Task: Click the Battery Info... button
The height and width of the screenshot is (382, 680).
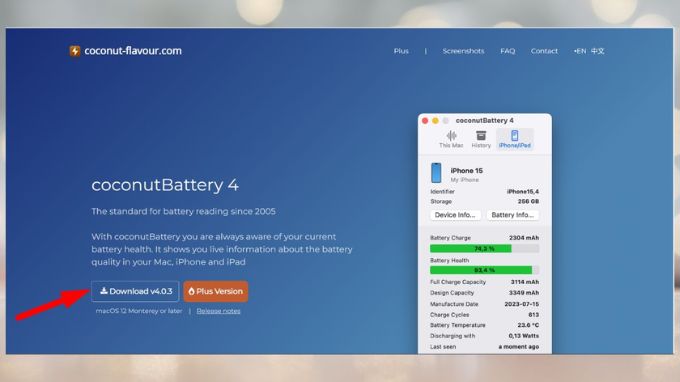Action: [513, 215]
